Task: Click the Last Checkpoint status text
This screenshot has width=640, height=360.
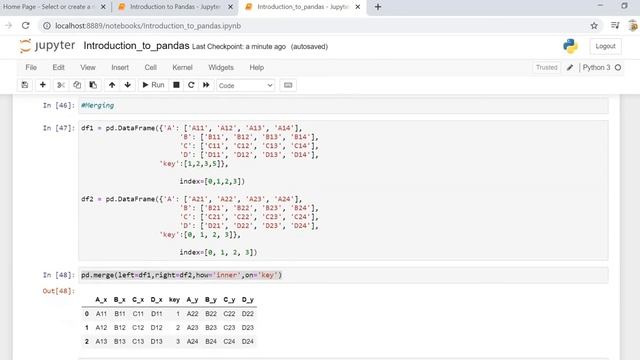Action: pos(239,47)
